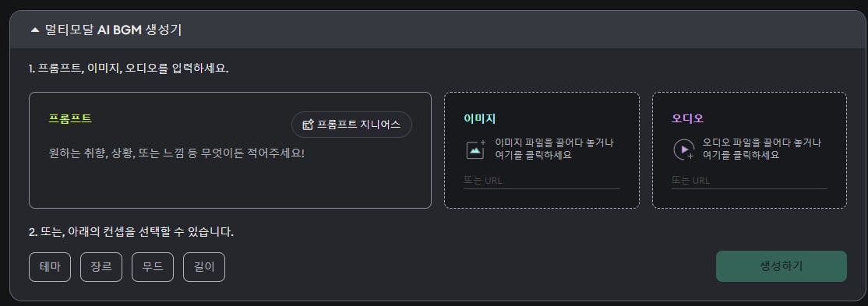Open the 장르 concept selector

(x=101, y=267)
